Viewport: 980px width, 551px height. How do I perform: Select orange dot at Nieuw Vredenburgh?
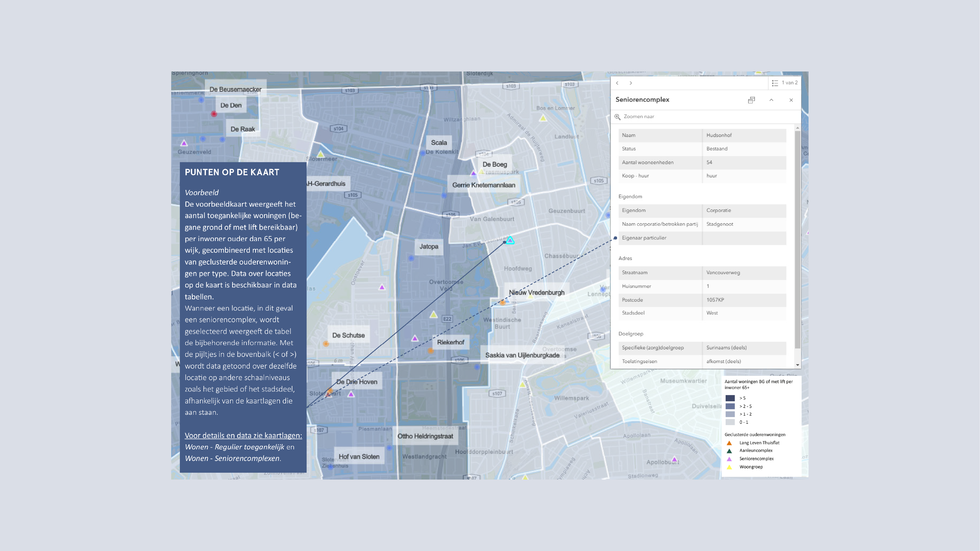coord(503,303)
